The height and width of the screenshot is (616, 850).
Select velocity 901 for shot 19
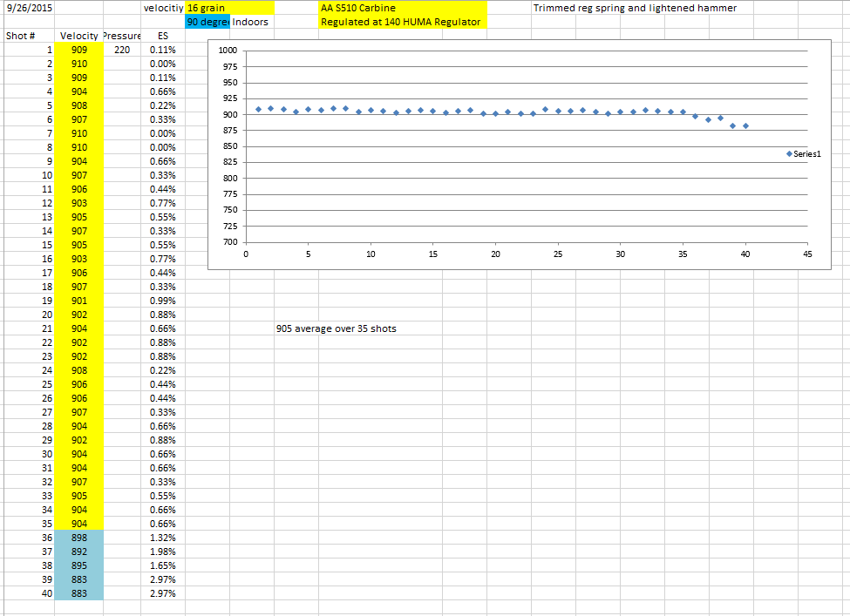click(79, 301)
